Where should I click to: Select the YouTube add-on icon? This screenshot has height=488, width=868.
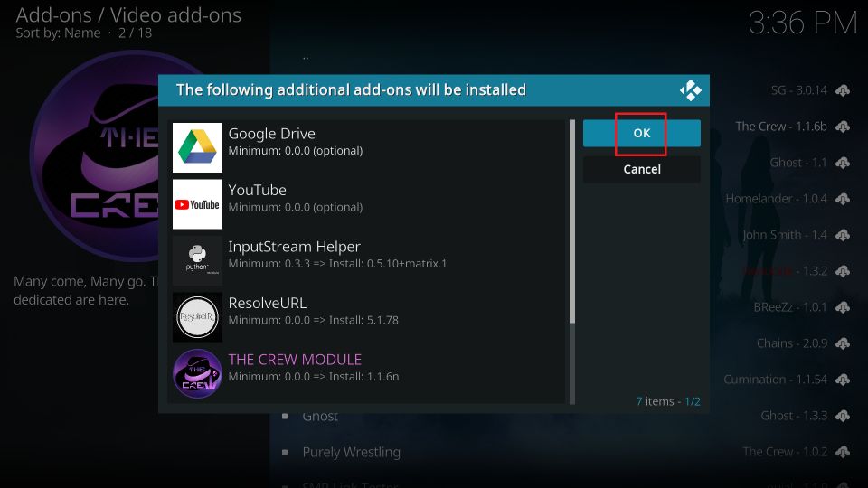pyautogui.click(x=197, y=204)
